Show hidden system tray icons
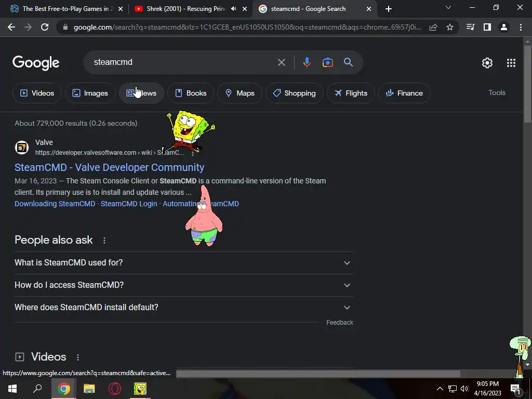The image size is (532, 399). point(440,389)
